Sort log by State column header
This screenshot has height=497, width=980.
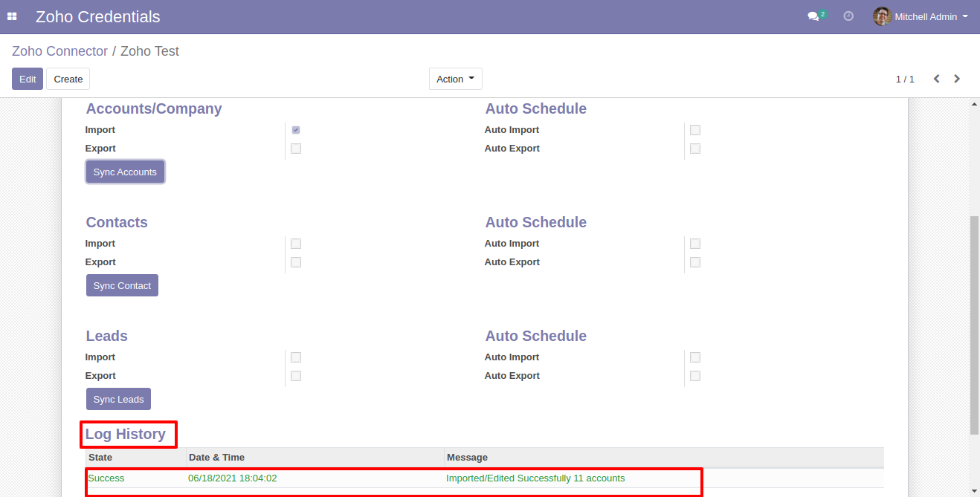[x=136, y=457]
